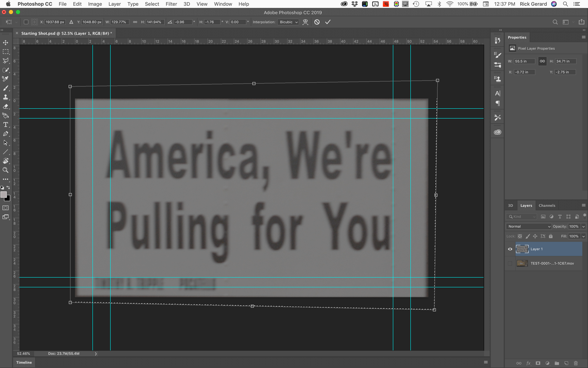Toggle lock position
Image resolution: width=588 pixels, height=368 pixels.
[535, 236]
